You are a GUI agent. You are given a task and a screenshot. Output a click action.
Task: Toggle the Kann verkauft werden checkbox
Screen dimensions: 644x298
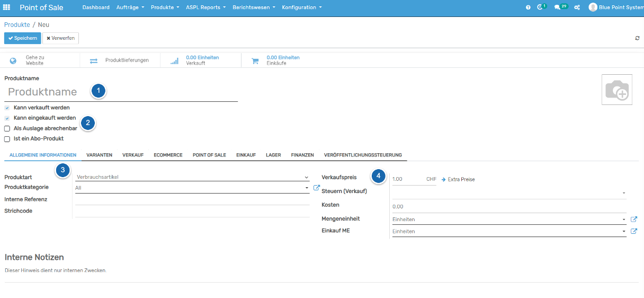click(x=7, y=108)
